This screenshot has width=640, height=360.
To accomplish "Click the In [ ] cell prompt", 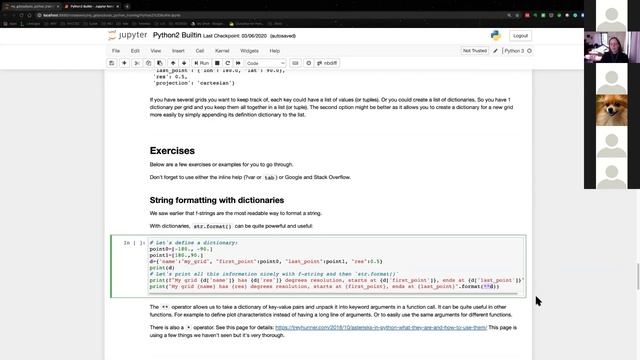I will tap(134, 243).
